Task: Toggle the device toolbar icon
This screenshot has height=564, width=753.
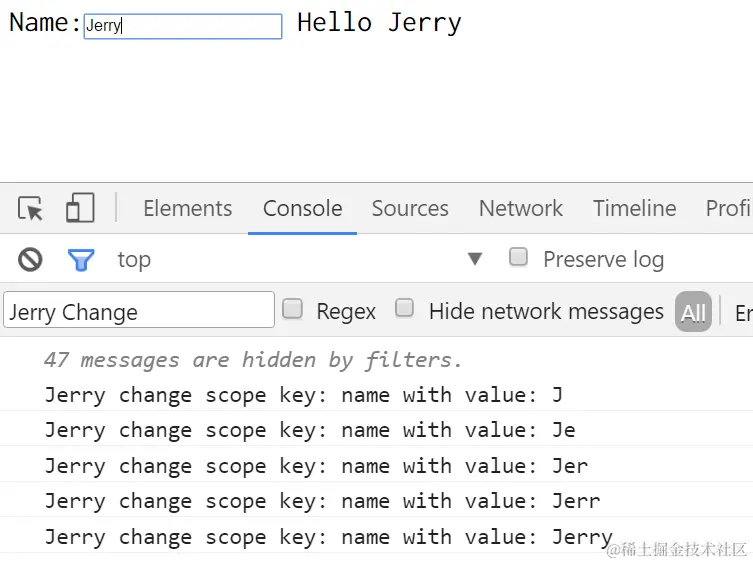Action: click(80, 208)
